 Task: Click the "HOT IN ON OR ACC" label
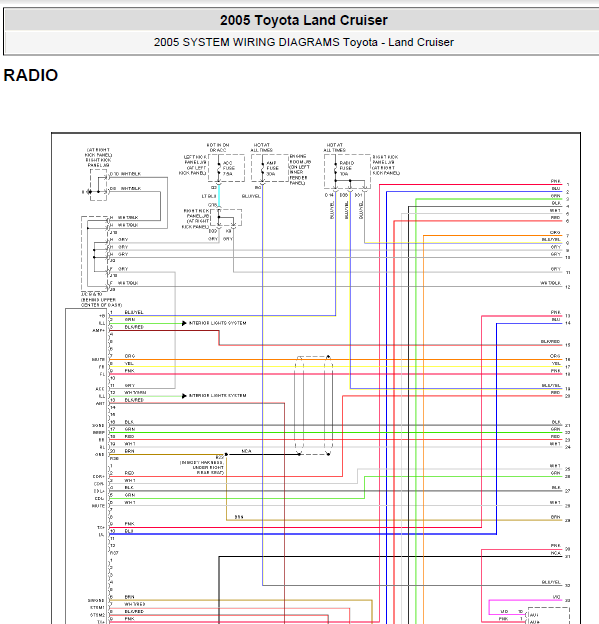click(x=218, y=148)
